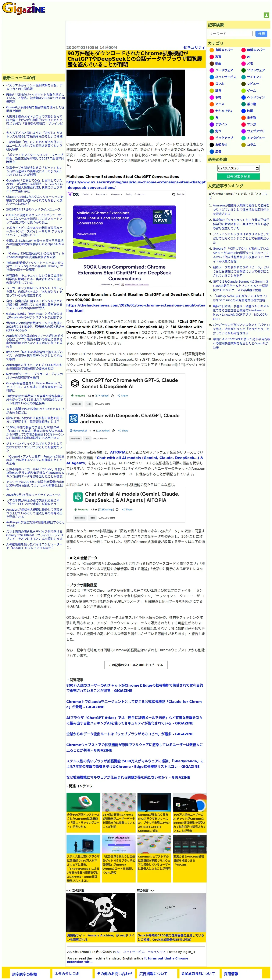Click この記事のタイトルとURLをコピーする button

[136, 665]
